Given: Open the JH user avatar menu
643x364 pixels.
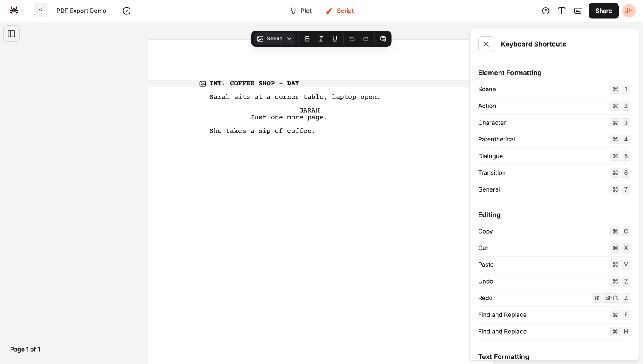Looking at the screenshot, I should [x=629, y=11].
